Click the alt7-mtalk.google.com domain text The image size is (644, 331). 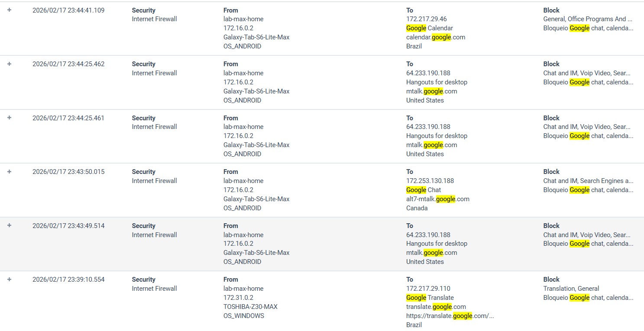pyautogui.click(x=437, y=199)
